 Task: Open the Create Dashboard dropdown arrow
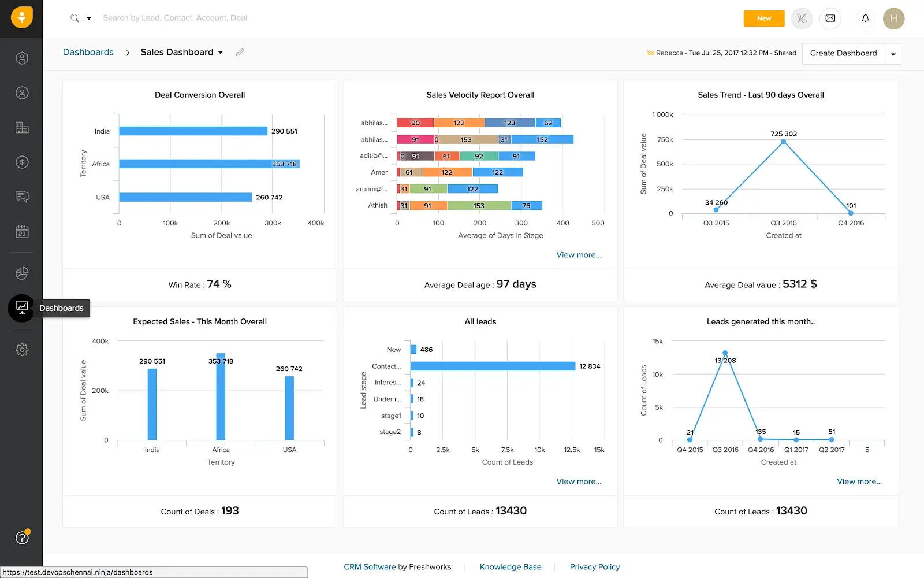[x=893, y=53]
